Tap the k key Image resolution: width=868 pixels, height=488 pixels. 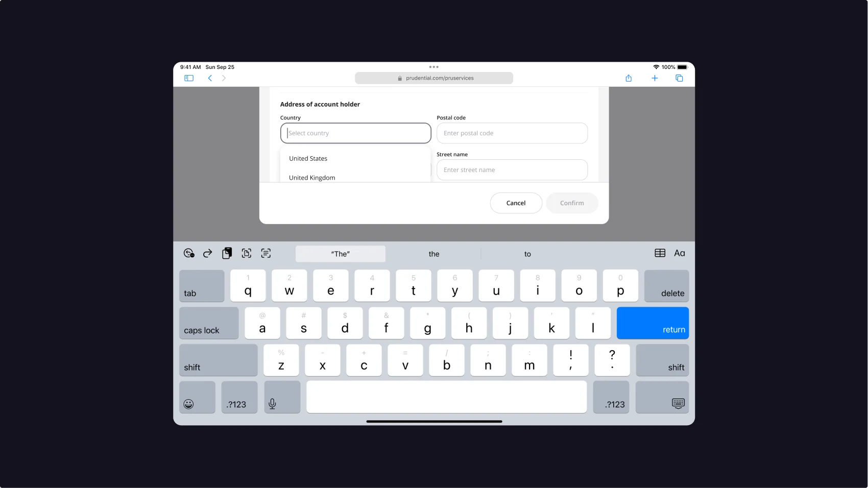(x=551, y=323)
